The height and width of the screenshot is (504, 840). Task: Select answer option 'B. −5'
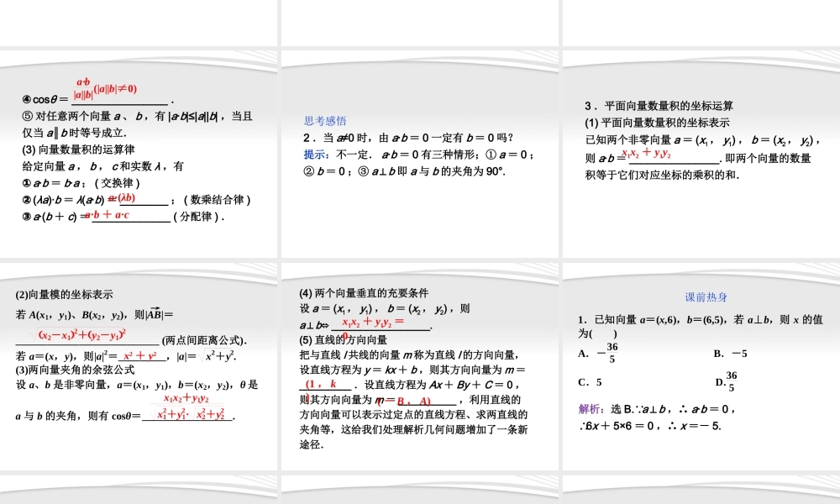[731, 354]
